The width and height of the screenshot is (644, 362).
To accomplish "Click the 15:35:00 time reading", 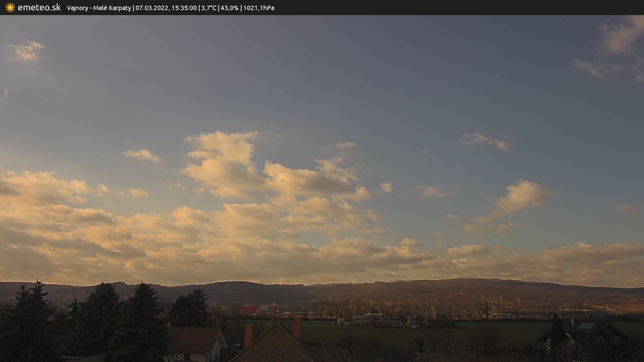I will (184, 8).
